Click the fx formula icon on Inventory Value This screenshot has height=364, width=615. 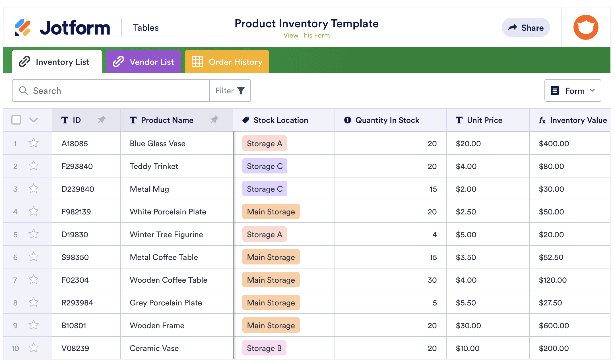tap(542, 120)
